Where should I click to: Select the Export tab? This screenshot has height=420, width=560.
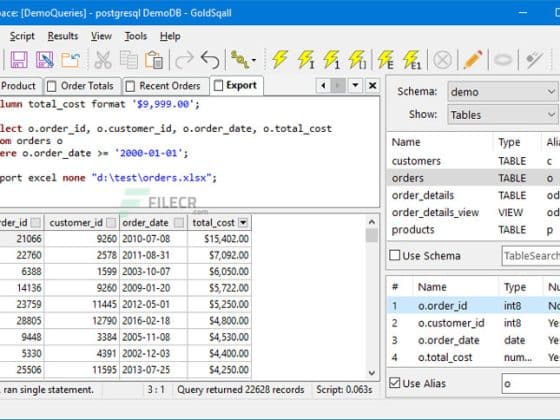tap(236, 85)
